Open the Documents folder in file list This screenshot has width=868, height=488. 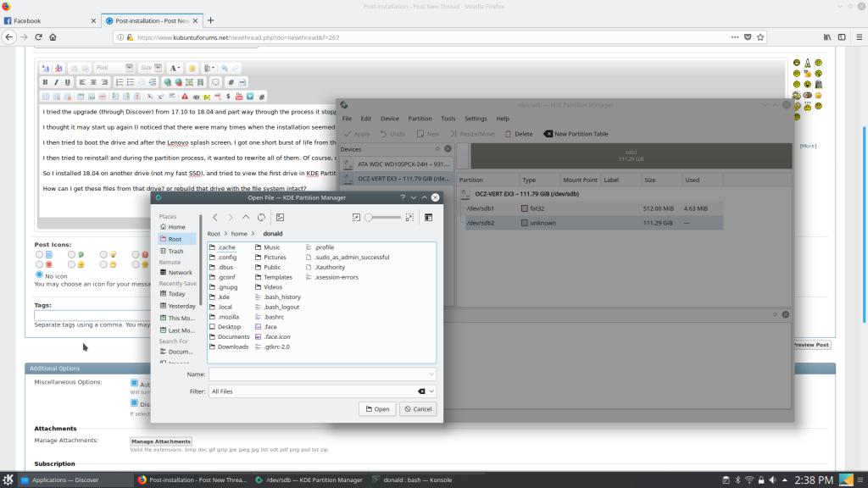coord(233,336)
